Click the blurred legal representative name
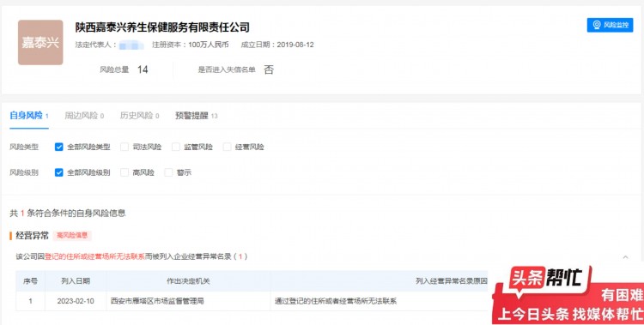Viewport: 644px width, 325px height. [131, 45]
